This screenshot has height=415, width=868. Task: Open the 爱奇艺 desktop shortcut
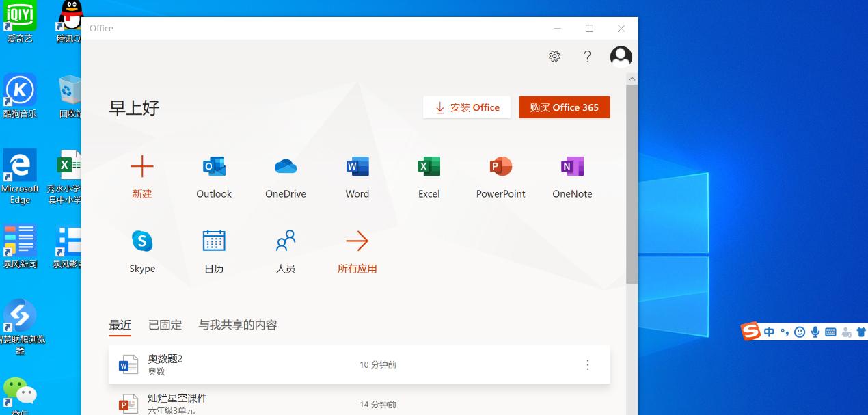20,23
